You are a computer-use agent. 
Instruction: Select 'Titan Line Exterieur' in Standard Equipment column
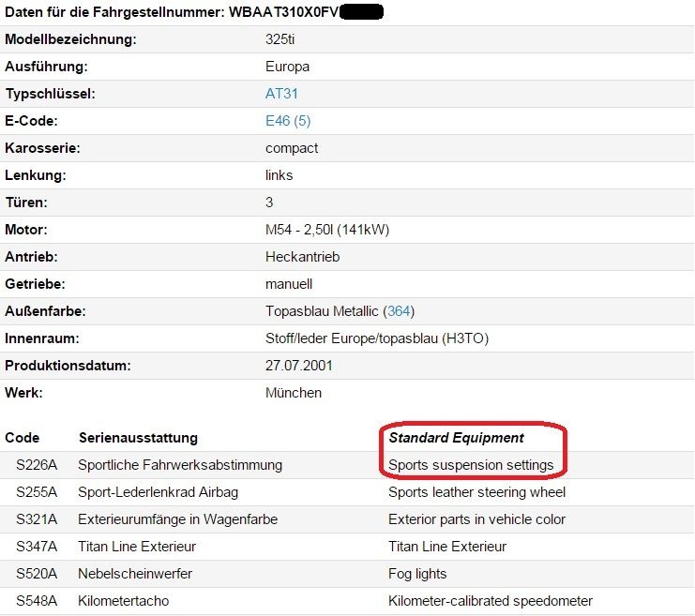[x=447, y=547]
